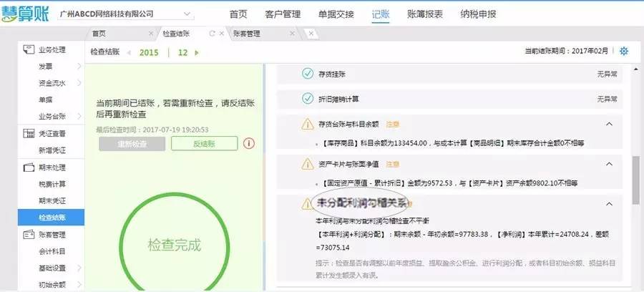Image resolution: width=644 pixels, height=292 pixels.
Task: Open 单据 in the sidebar
Action: point(45,99)
